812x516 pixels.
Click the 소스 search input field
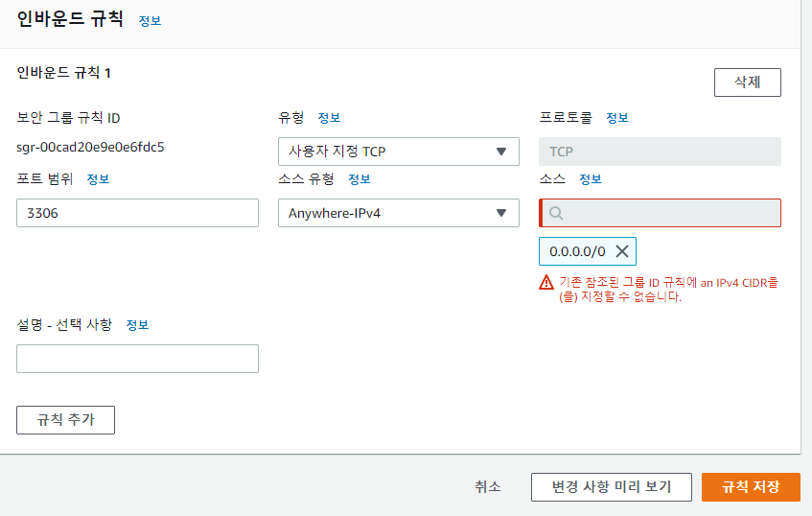click(660, 213)
